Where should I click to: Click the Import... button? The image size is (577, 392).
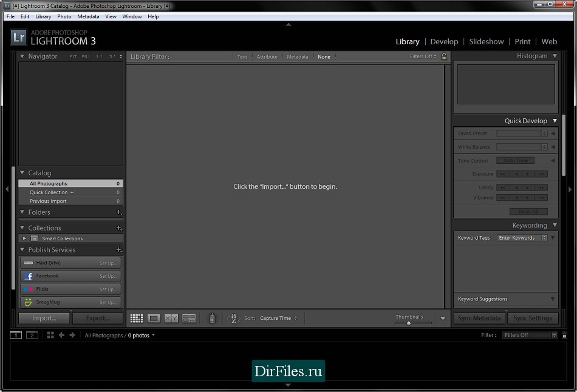tap(44, 318)
